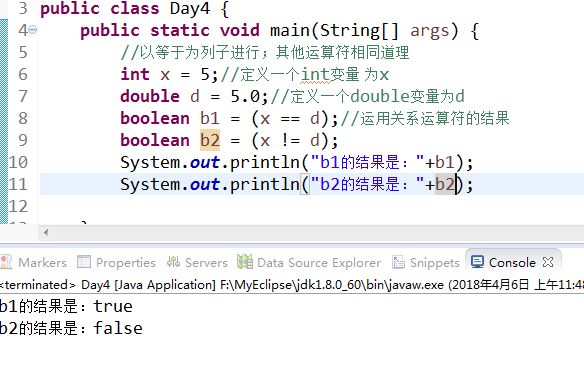Click the Markers view icon
This screenshot has width=584, height=383.
tap(6, 262)
